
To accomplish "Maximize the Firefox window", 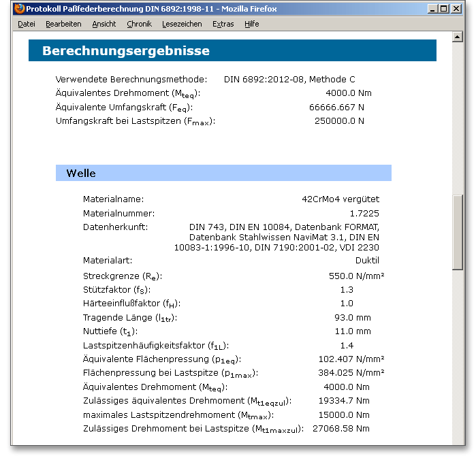I will click(x=444, y=9).
